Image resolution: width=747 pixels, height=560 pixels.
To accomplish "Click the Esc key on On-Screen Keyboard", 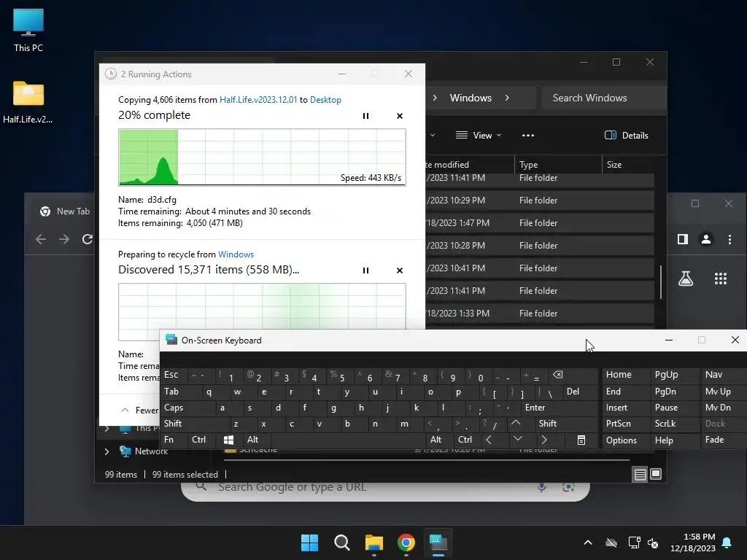I will [x=174, y=376].
